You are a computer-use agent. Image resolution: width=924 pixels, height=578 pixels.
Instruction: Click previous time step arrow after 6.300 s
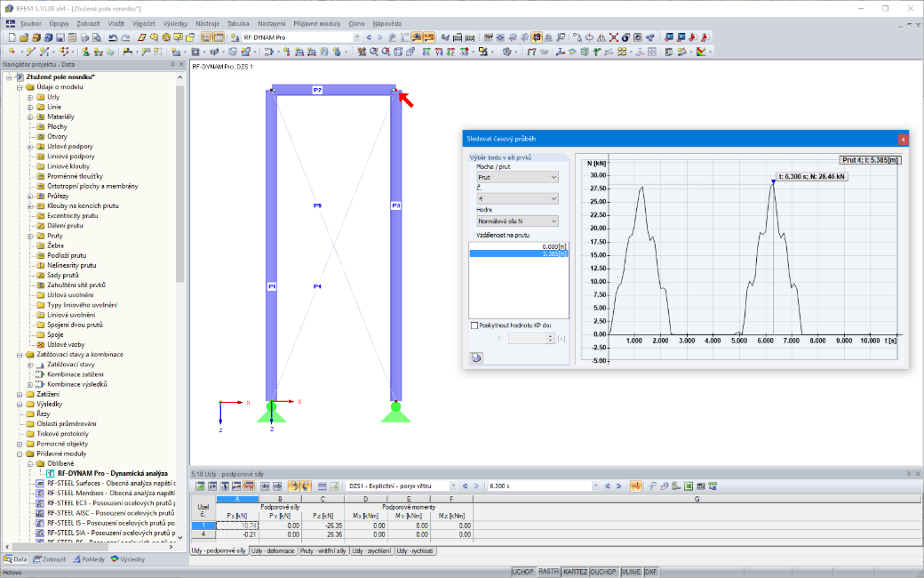(608, 486)
